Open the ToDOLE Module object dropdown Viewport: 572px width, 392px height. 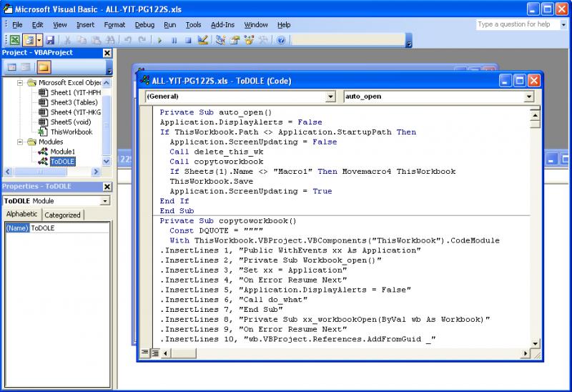105,201
